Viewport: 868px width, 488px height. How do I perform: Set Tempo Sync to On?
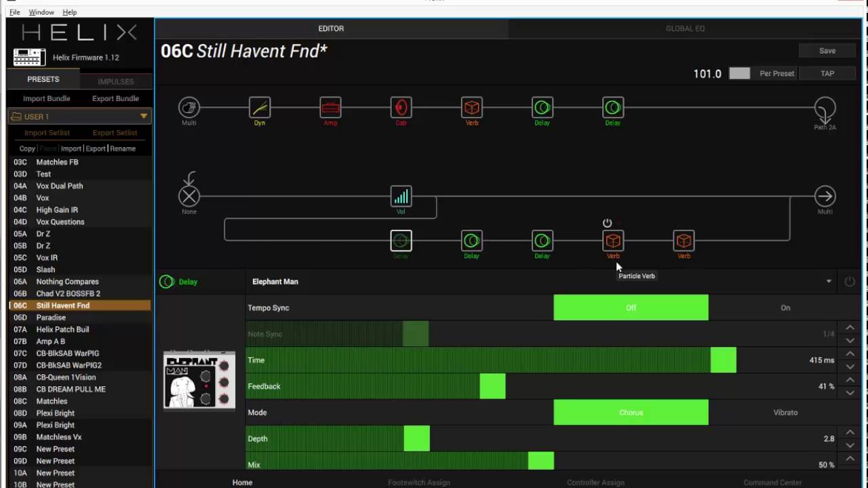(785, 308)
